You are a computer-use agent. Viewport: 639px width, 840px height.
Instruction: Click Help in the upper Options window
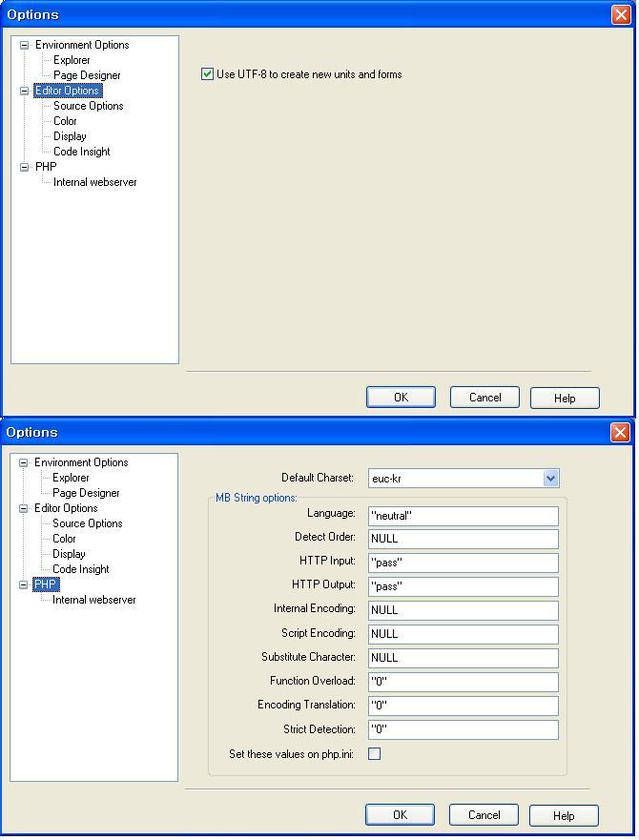click(565, 398)
